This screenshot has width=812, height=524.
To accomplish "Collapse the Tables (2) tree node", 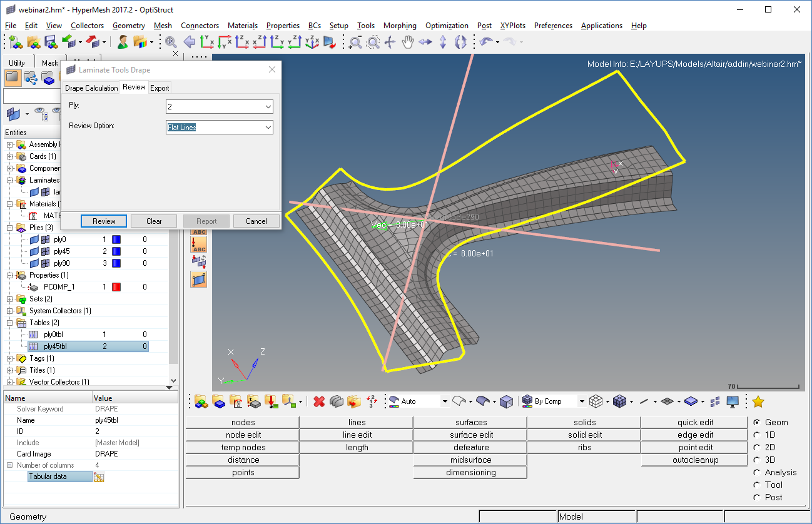I will point(10,323).
